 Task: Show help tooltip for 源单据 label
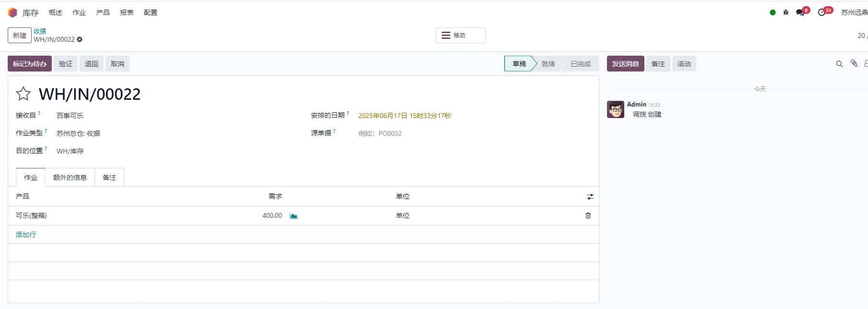click(x=334, y=131)
